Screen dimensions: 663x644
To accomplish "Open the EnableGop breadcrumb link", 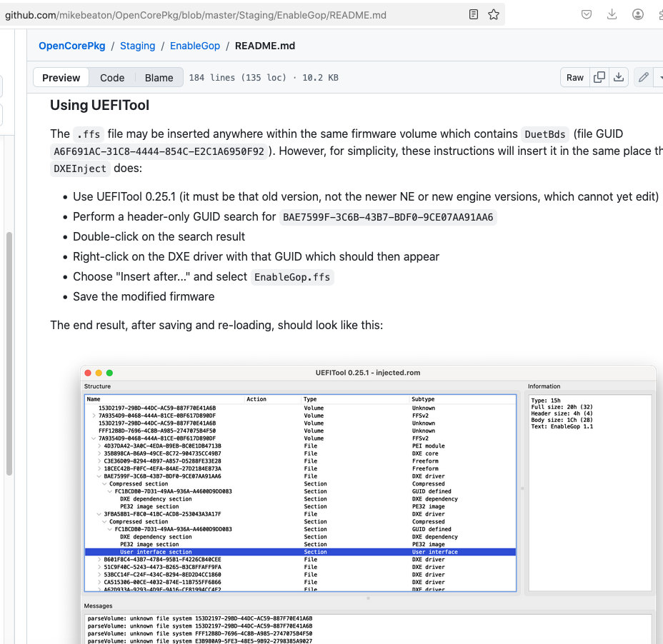I will point(195,46).
